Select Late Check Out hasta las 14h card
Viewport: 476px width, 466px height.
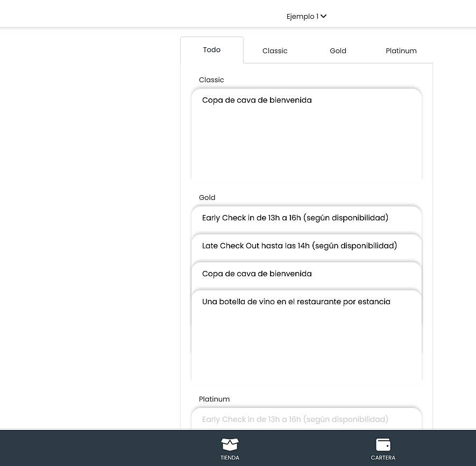coord(306,248)
